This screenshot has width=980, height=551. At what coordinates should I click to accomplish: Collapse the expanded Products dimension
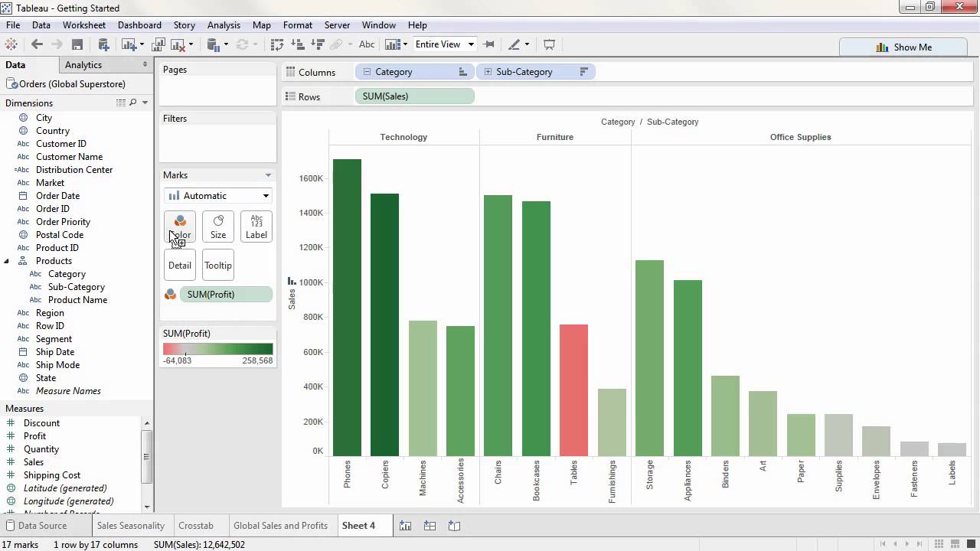pos(7,260)
